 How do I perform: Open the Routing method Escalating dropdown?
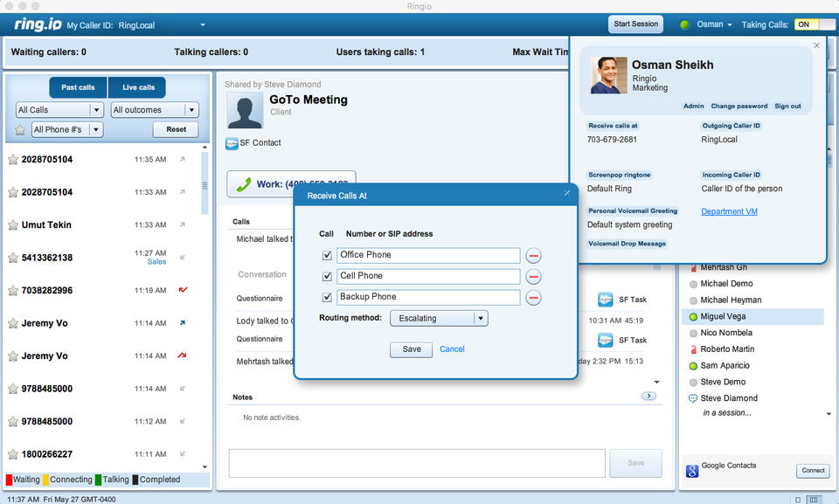[439, 318]
